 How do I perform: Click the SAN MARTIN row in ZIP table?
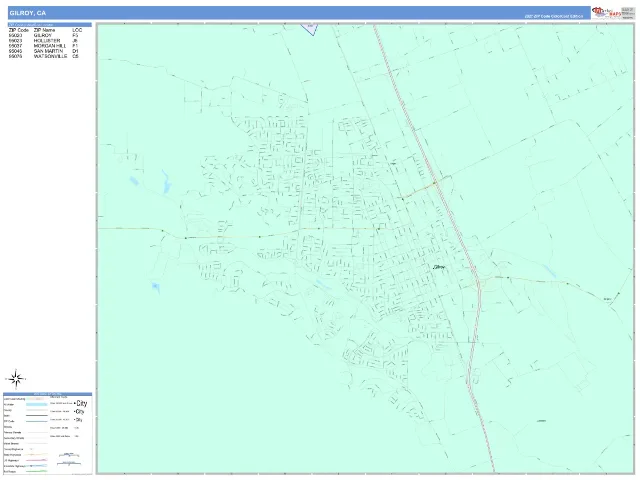point(45,51)
